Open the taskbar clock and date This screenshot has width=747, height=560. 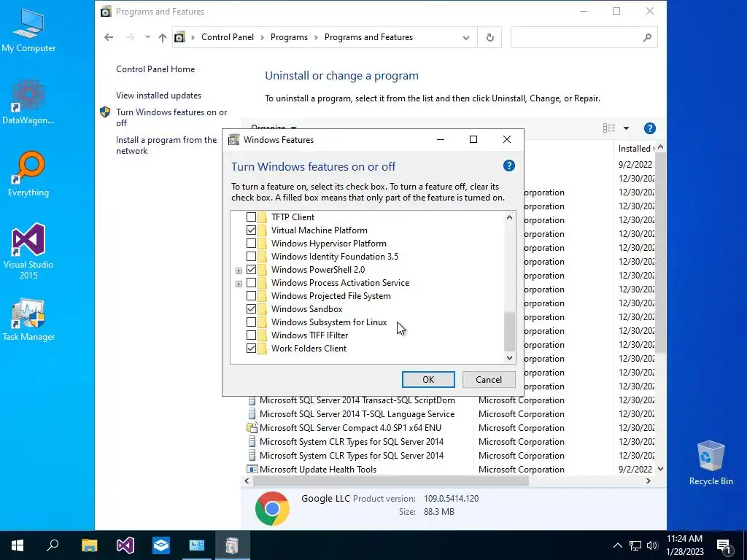(x=684, y=545)
